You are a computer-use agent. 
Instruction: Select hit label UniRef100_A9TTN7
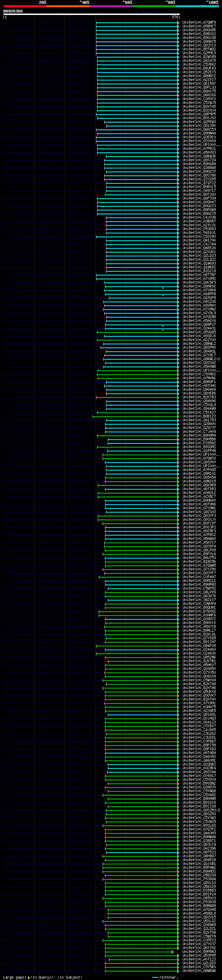(199, 275)
